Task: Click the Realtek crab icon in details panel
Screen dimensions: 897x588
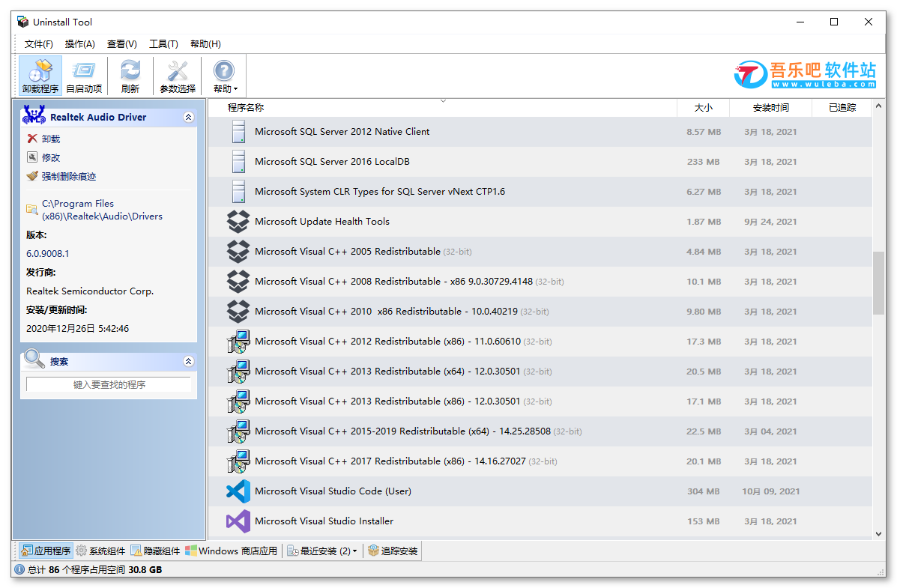Action: pos(34,115)
